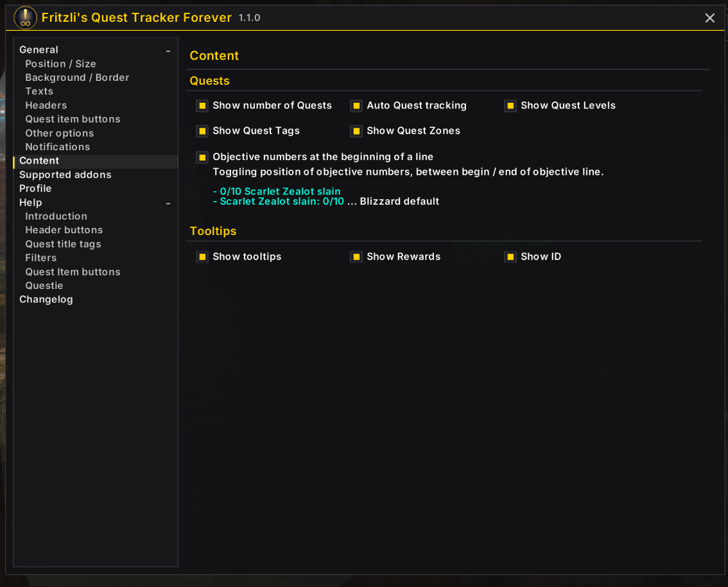
Task: Disable Show tooltips checkbox
Action: (202, 257)
